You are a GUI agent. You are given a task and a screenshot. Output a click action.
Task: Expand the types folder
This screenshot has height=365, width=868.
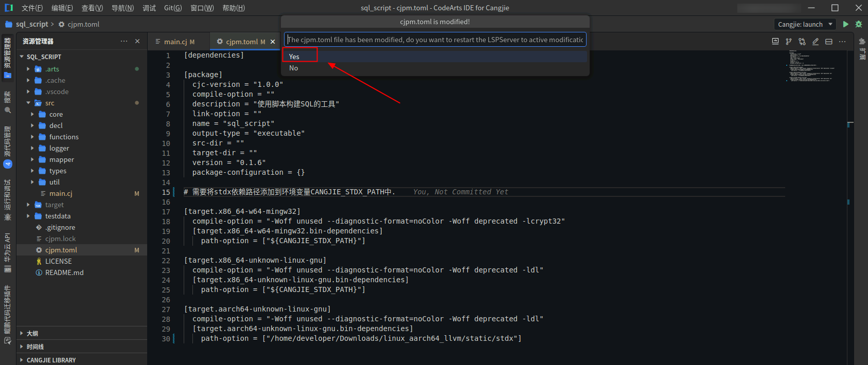pyautogui.click(x=32, y=171)
